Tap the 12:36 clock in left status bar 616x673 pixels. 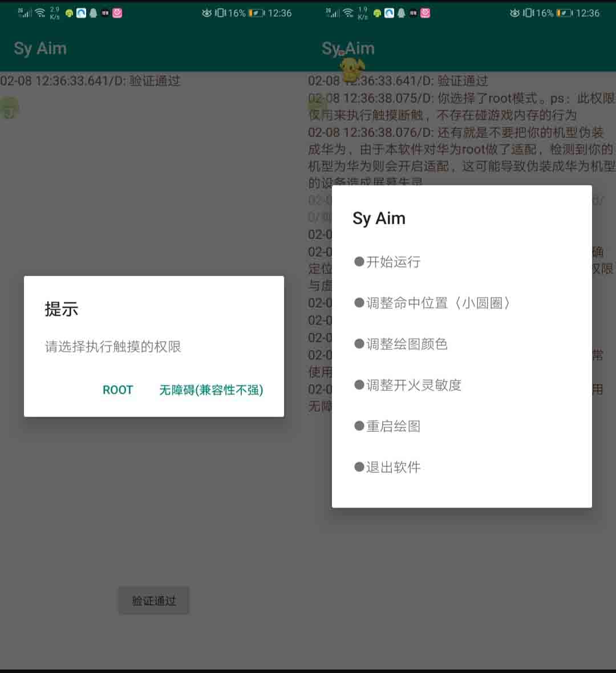click(x=279, y=13)
